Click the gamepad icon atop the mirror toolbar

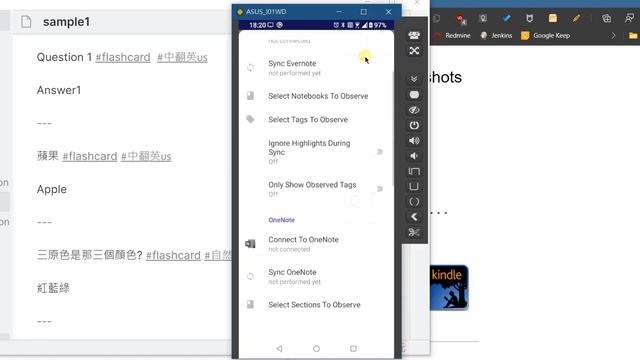coord(414,36)
